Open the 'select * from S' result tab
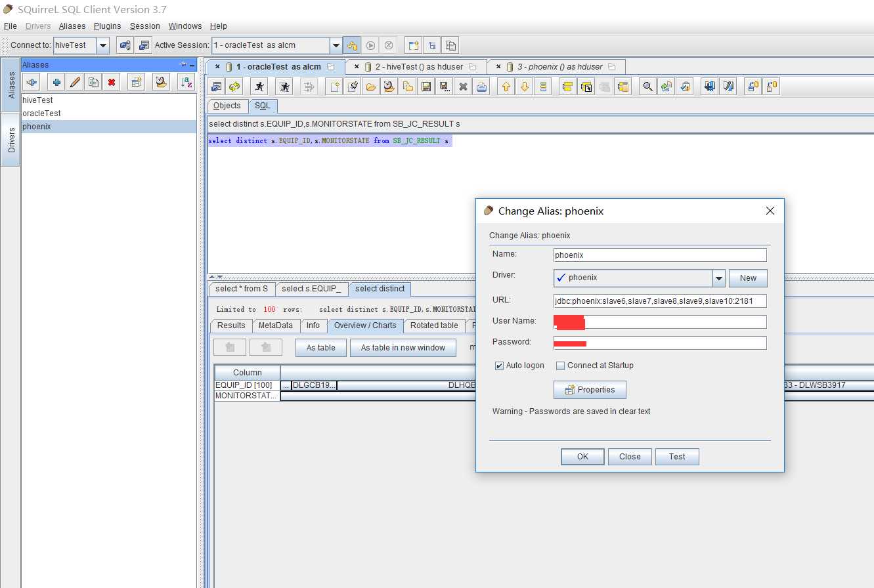Image resolution: width=874 pixels, height=588 pixels. click(242, 289)
